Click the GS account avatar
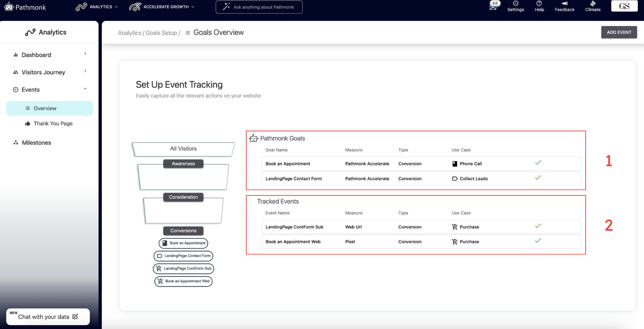 (x=624, y=6)
